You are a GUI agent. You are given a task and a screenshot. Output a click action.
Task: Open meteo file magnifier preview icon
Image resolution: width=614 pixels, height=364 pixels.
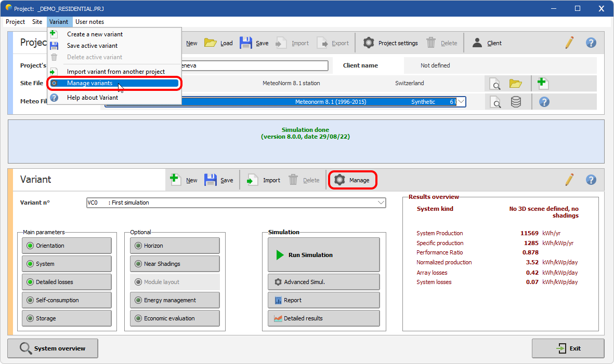click(x=495, y=102)
